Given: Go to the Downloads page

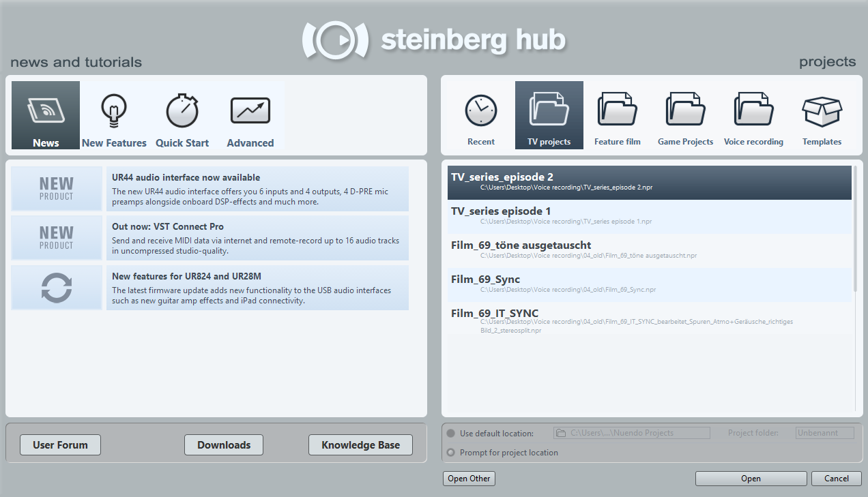Looking at the screenshot, I should [224, 445].
